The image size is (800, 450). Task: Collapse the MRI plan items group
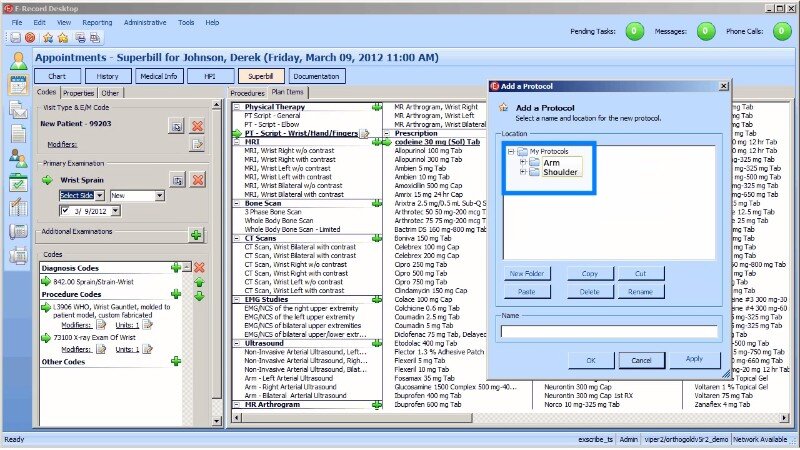[237, 143]
